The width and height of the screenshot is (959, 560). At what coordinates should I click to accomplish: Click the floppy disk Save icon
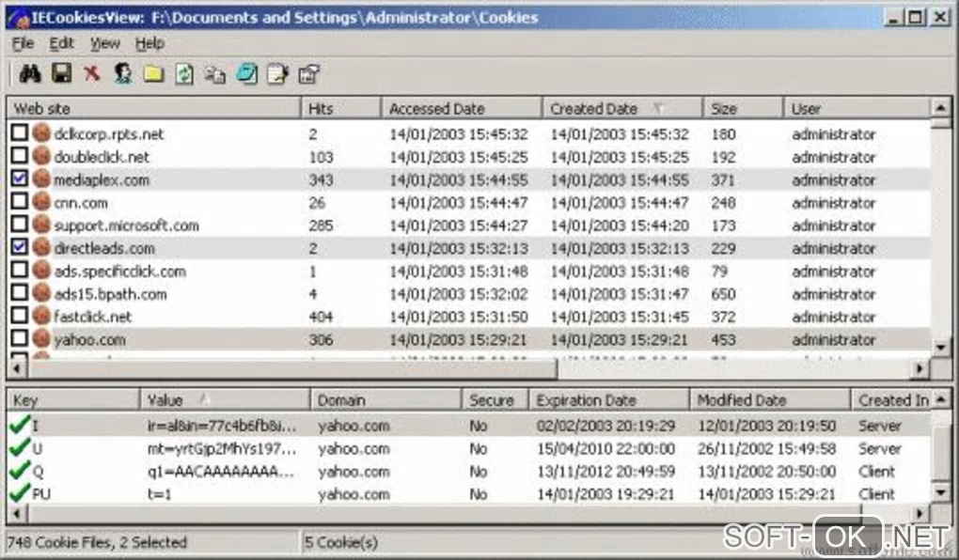[62, 73]
